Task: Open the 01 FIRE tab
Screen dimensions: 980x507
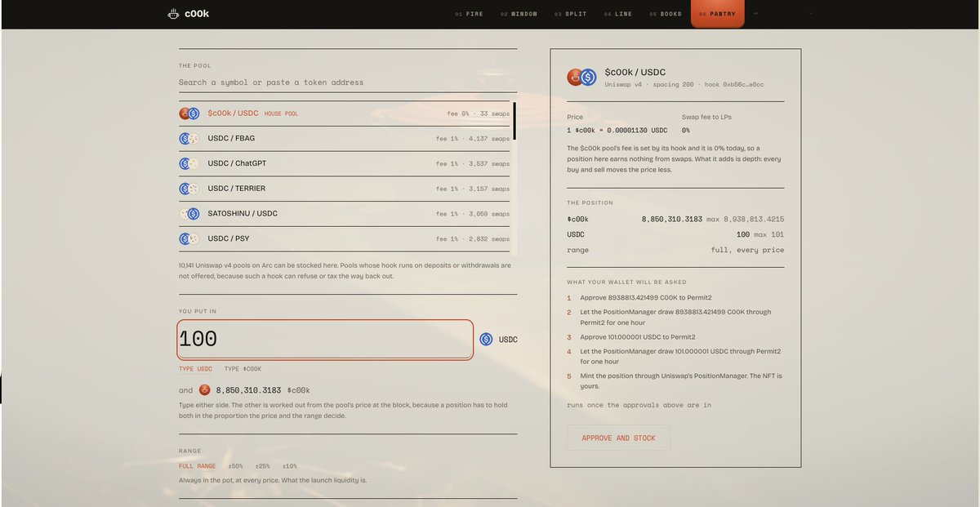Action: pos(469,14)
